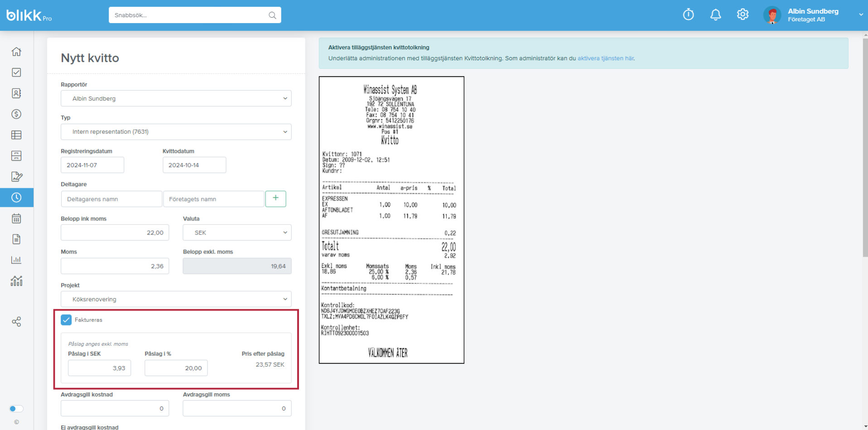Open the table list sidebar icon
868x430 pixels.
[x=16, y=135]
